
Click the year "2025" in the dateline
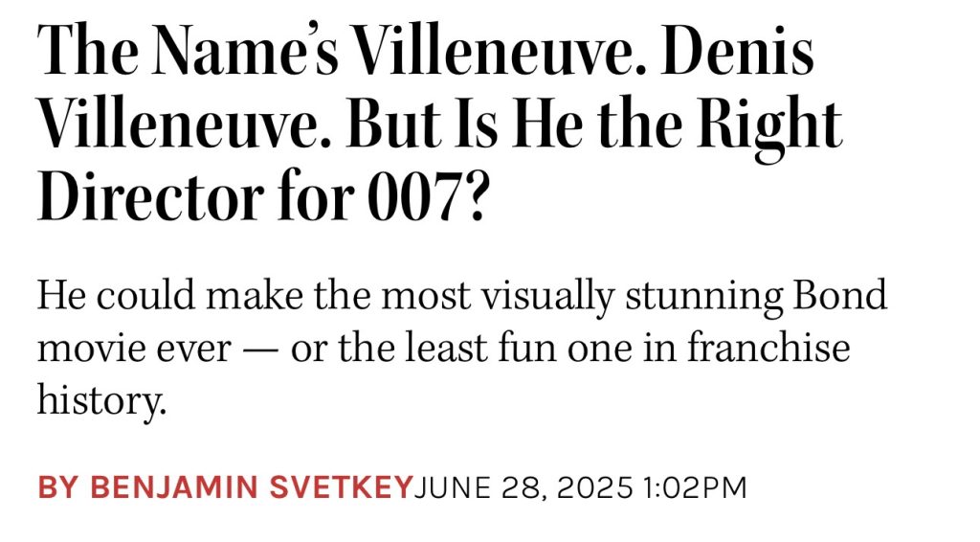pos(597,487)
